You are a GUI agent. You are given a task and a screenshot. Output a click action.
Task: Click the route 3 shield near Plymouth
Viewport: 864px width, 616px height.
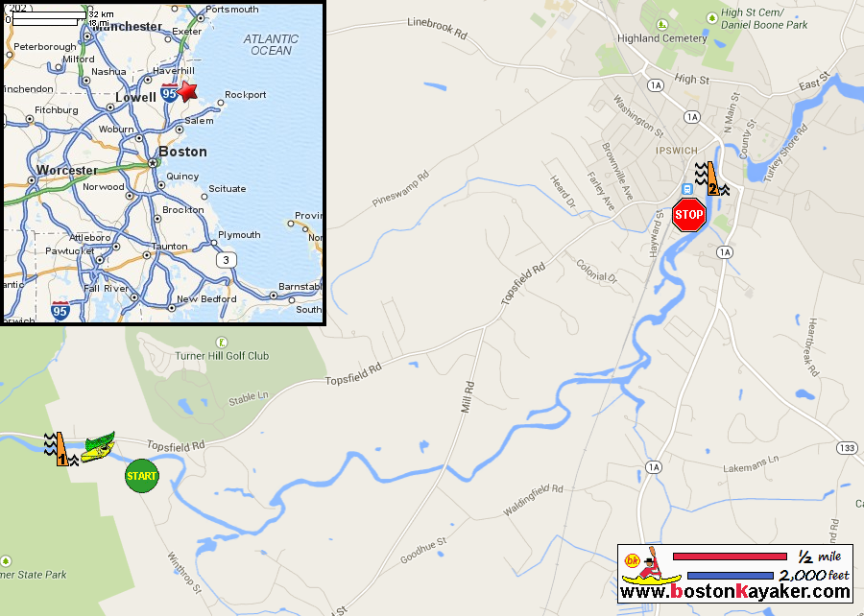[226, 260]
